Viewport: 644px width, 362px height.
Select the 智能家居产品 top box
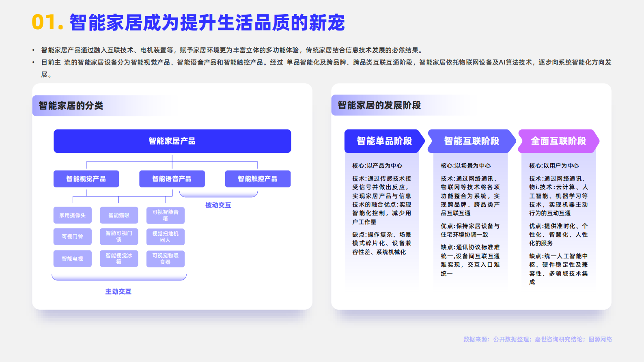click(172, 141)
